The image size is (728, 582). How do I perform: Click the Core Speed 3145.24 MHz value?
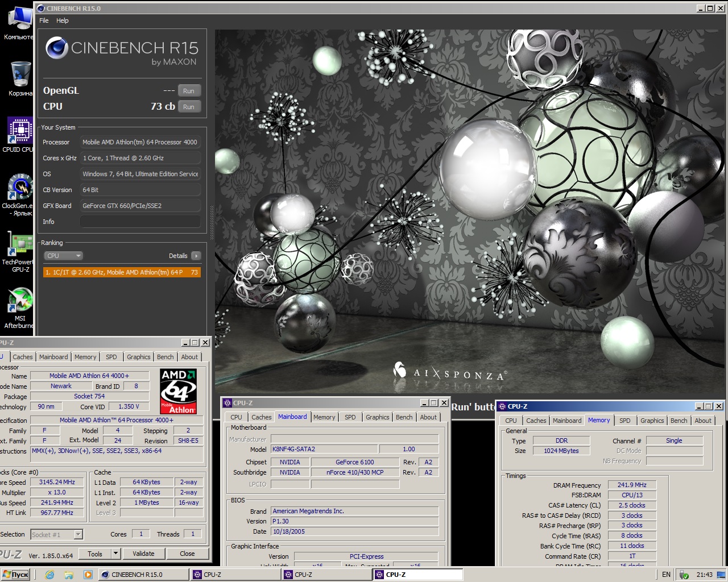pyautogui.click(x=57, y=482)
